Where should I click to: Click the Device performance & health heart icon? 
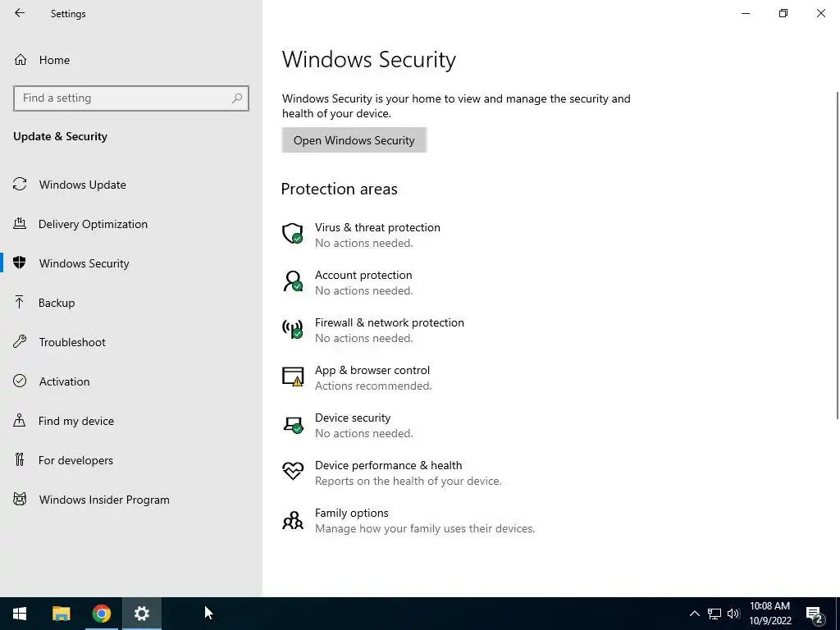(293, 472)
